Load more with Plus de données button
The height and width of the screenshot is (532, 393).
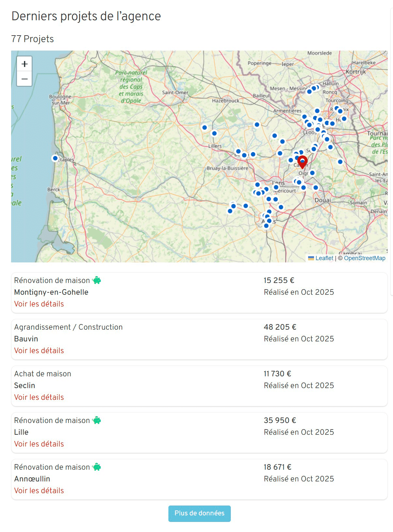point(199,513)
